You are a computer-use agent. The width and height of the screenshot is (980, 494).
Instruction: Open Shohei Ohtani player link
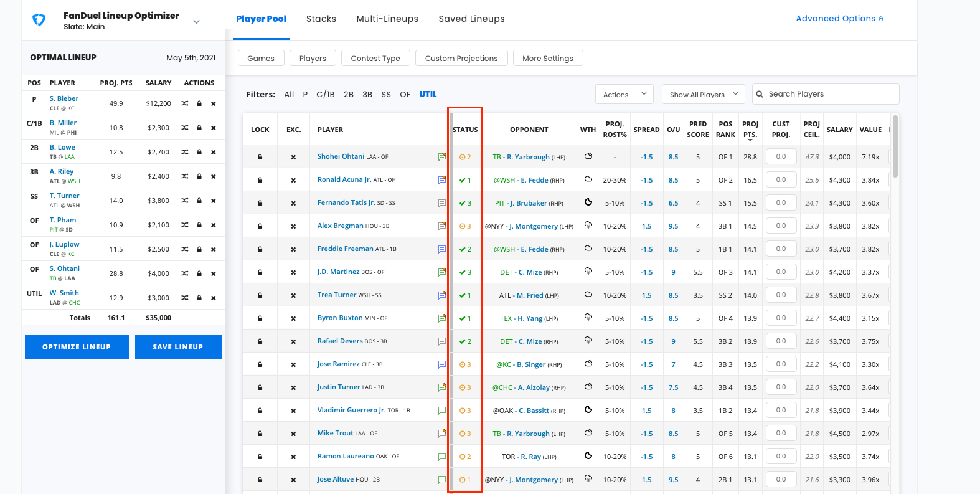point(341,156)
